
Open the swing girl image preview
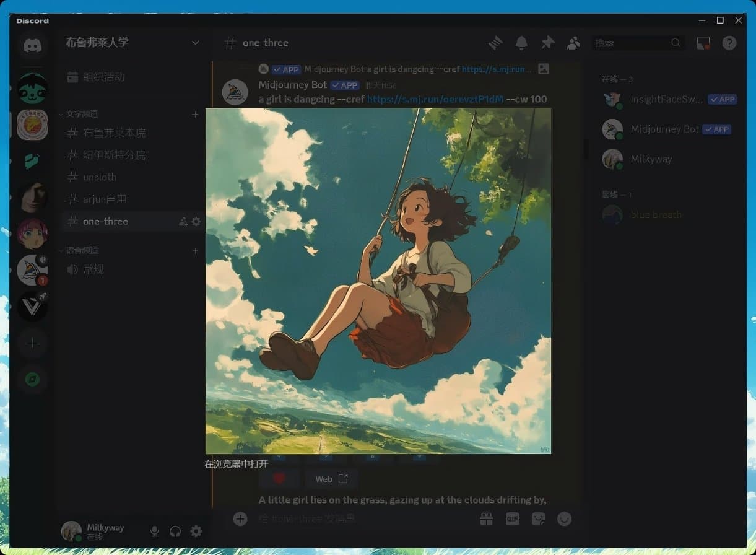pos(378,281)
